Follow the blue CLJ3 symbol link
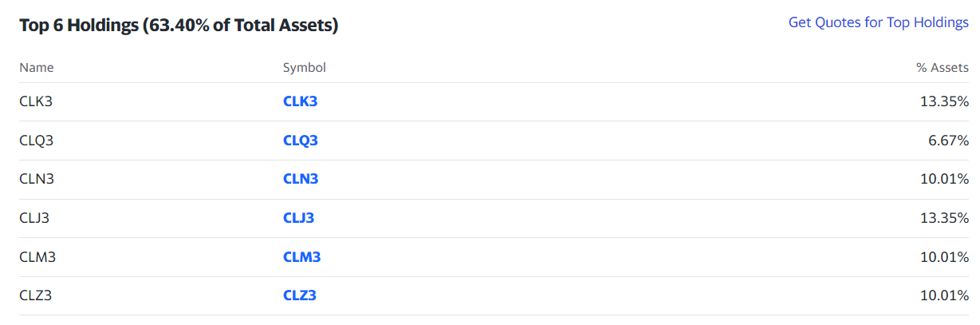This screenshot has width=980, height=325. pos(299,218)
